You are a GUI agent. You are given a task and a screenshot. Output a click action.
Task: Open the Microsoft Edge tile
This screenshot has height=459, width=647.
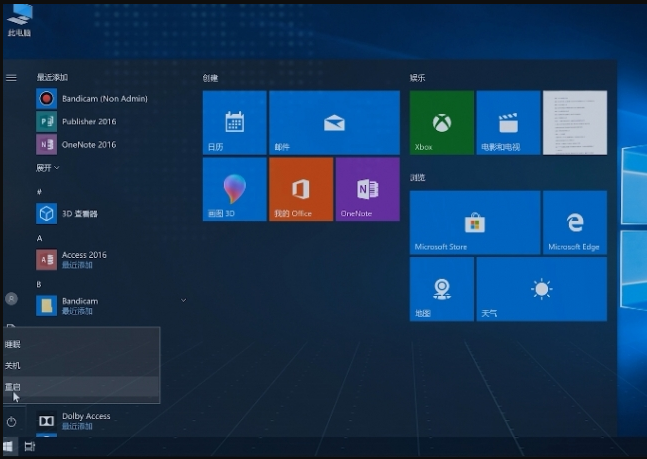point(574,223)
